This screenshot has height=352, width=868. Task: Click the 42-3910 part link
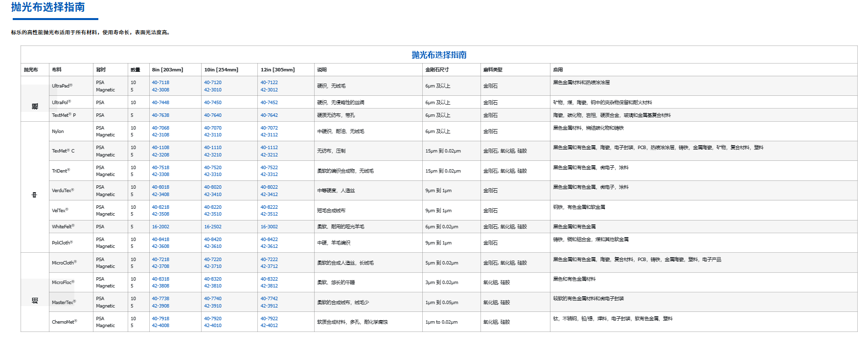point(213,306)
